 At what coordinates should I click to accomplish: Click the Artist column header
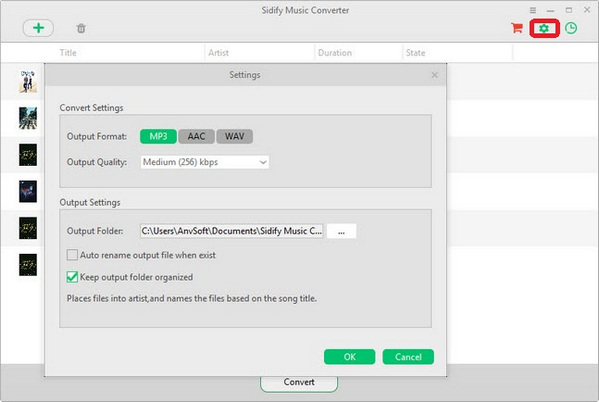point(219,53)
